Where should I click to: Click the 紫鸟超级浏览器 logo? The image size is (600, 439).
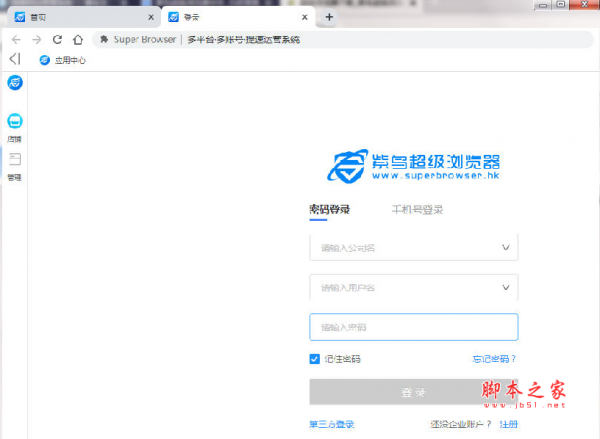[x=413, y=166]
